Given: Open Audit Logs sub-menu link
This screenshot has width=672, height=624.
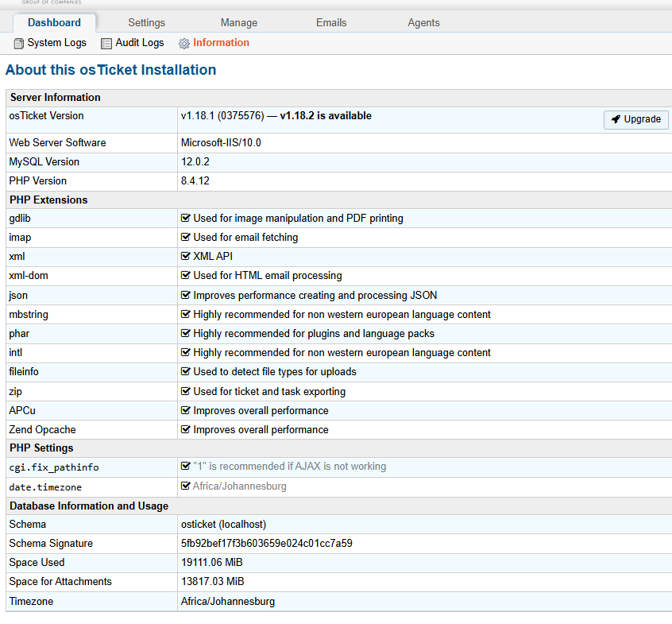Looking at the screenshot, I should [140, 43].
